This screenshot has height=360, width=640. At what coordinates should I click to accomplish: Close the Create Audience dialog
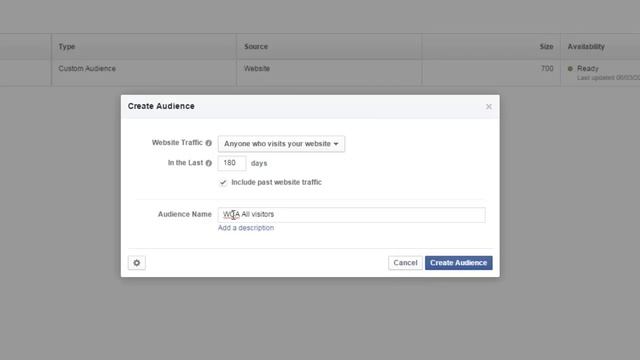point(489,107)
